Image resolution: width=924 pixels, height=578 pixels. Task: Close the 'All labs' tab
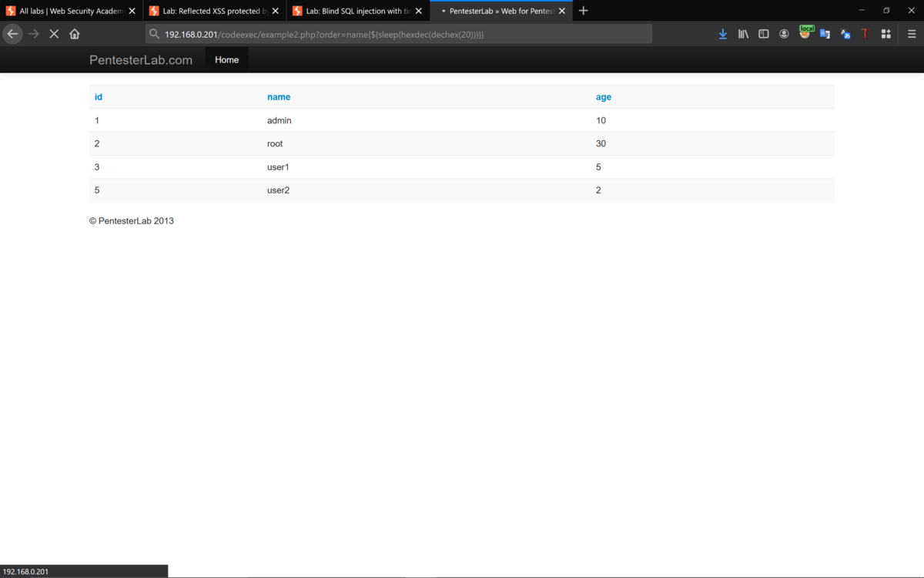tap(132, 11)
